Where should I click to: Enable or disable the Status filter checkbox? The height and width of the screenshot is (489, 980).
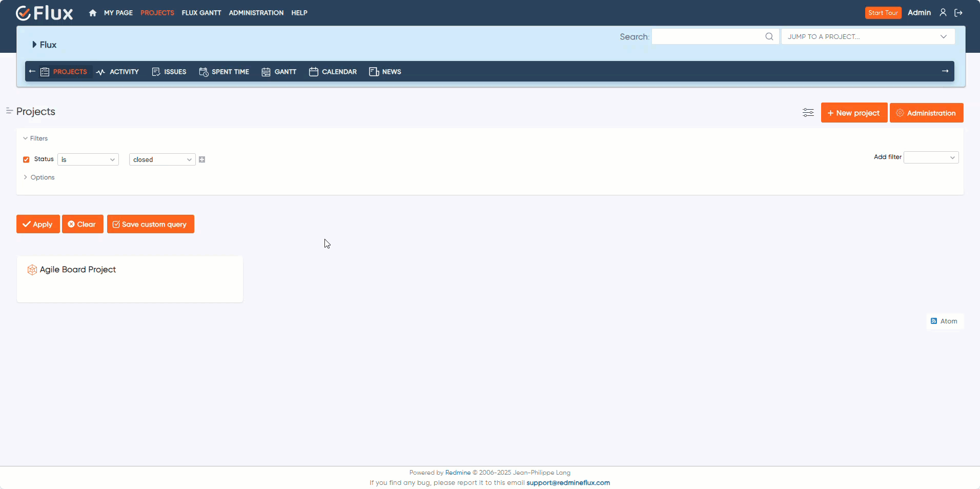[x=26, y=159]
